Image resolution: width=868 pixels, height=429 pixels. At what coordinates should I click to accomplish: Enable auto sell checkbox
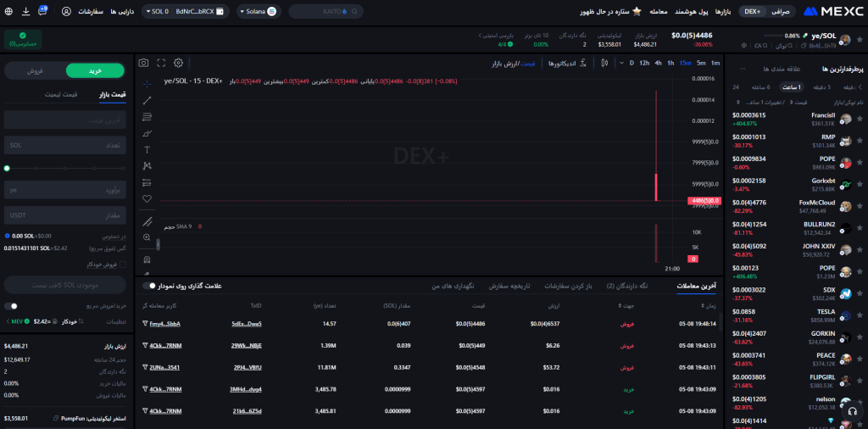click(123, 265)
